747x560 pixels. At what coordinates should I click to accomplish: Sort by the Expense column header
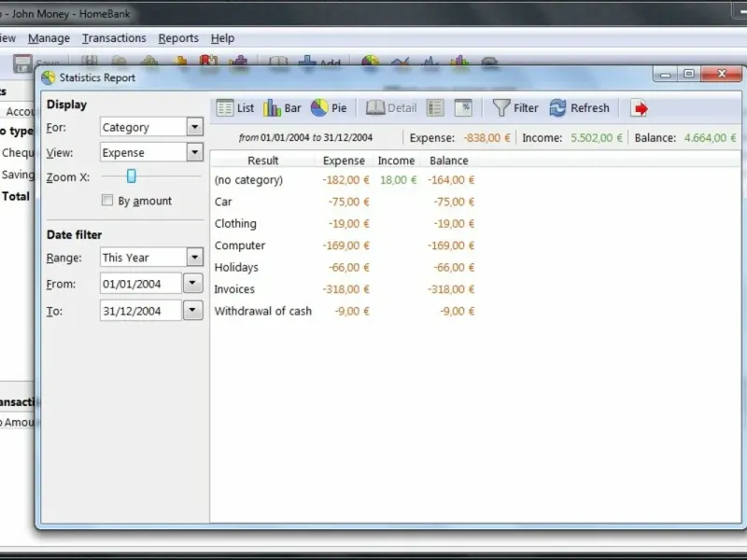[x=344, y=161]
